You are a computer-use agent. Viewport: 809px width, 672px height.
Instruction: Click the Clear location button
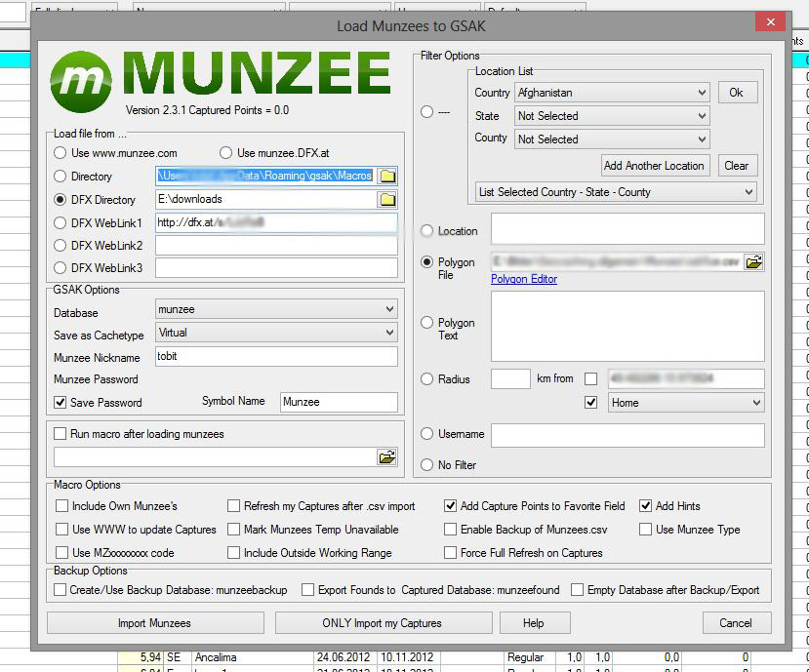[x=738, y=166]
